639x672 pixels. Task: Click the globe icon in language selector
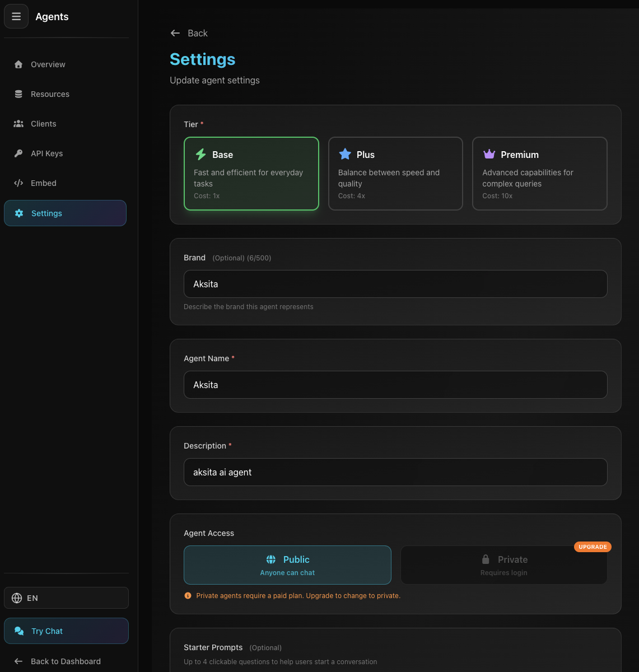tap(17, 598)
